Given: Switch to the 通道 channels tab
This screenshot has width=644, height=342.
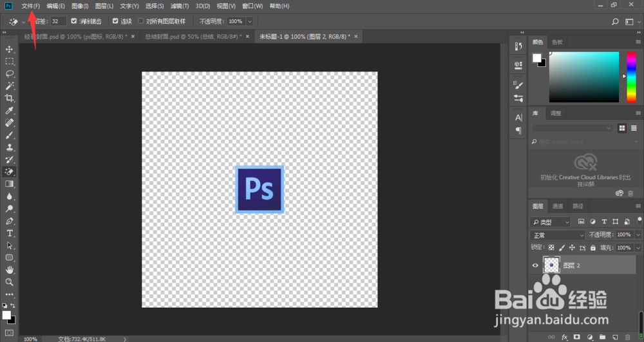Looking at the screenshot, I should tap(557, 206).
